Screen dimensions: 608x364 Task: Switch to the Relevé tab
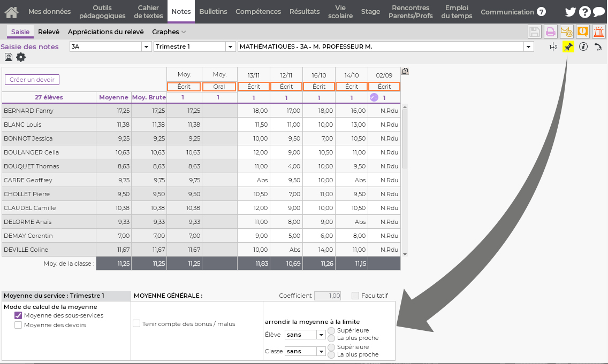click(49, 32)
